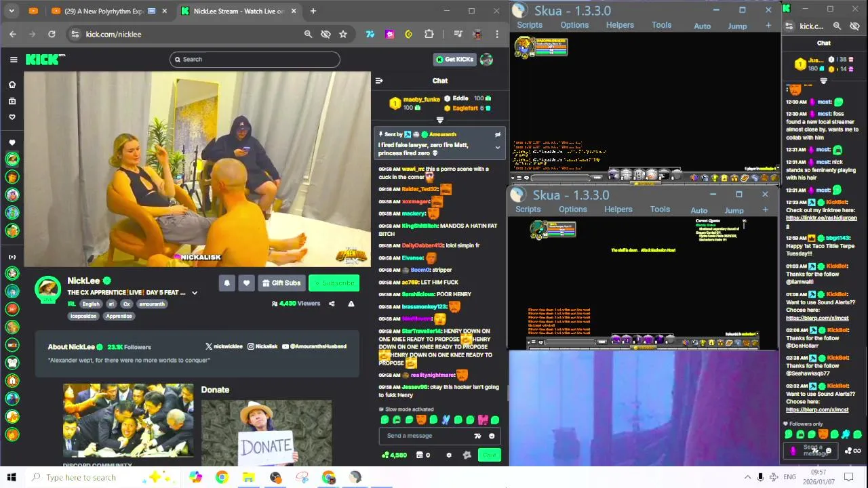Screen dimensions: 868x488
Task: Focus the Kick search field
Action: [x=254, y=59]
